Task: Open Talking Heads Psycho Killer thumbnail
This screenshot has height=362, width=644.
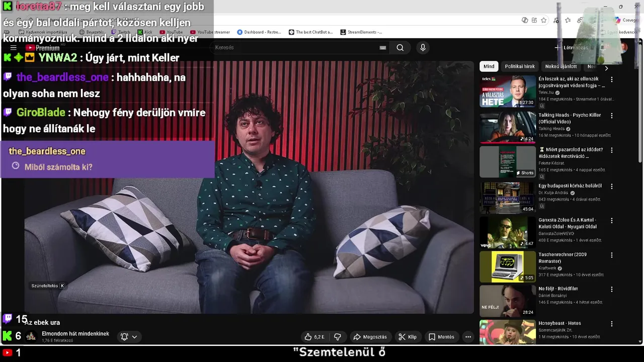Action: pos(508,128)
